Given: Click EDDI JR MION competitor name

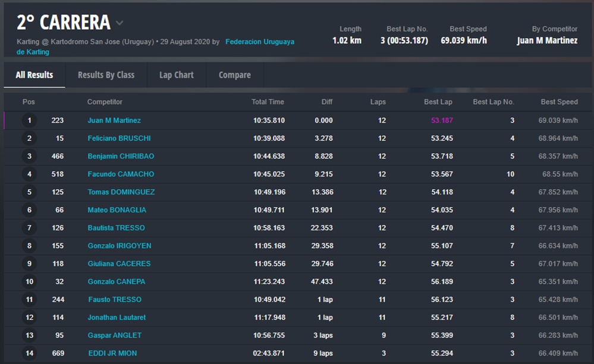Looking at the screenshot, I should pyautogui.click(x=112, y=353).
